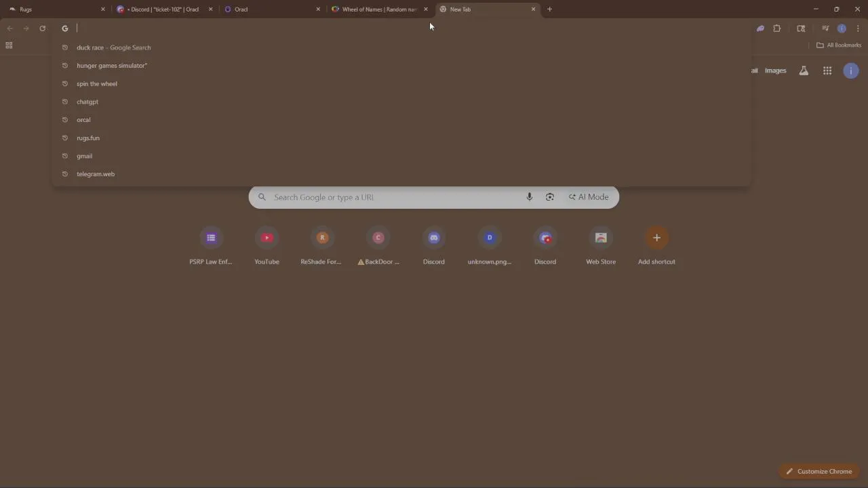Select the 'telegram.web' suggestion
The height and width of the screenshot is (488, 868).
tap(401, 174)
